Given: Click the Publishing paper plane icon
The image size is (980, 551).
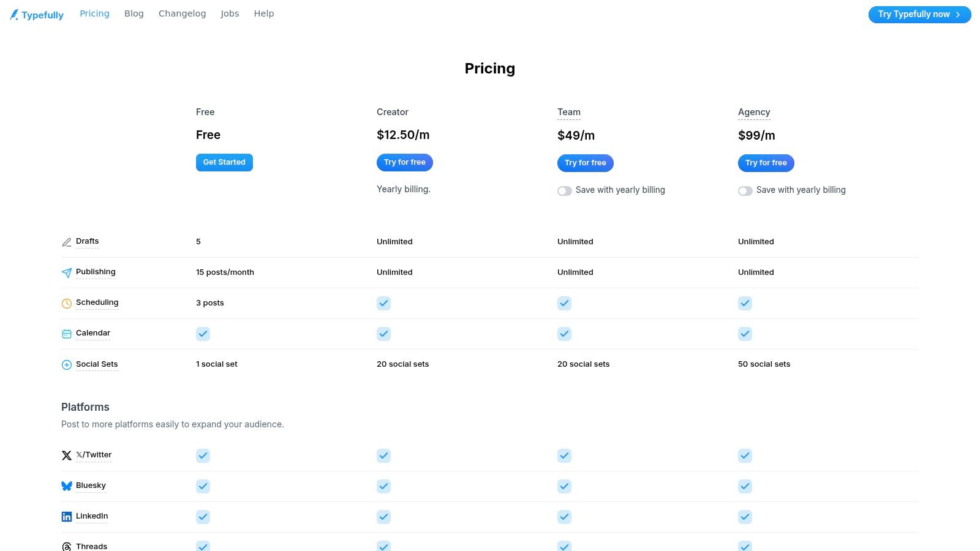Looking at the screenshot, I should [x=67, y=272].
